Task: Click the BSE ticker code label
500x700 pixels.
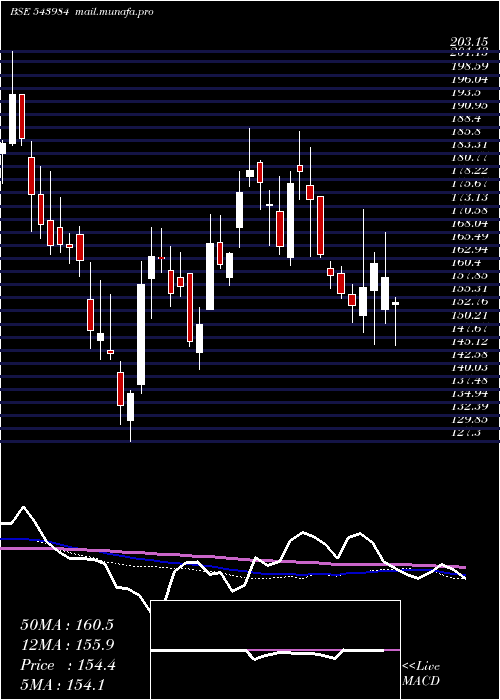Action: (39, 12)
